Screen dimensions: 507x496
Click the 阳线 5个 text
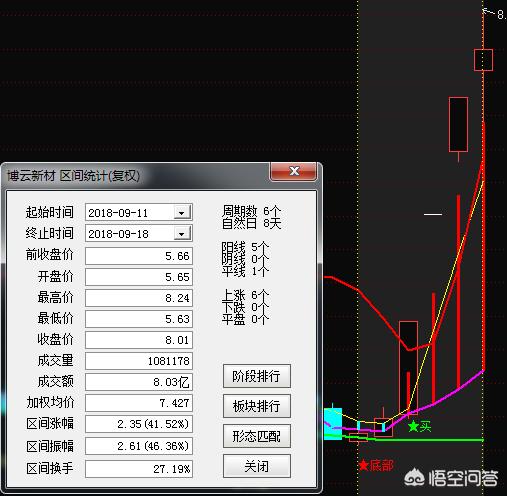pos(246,247)
